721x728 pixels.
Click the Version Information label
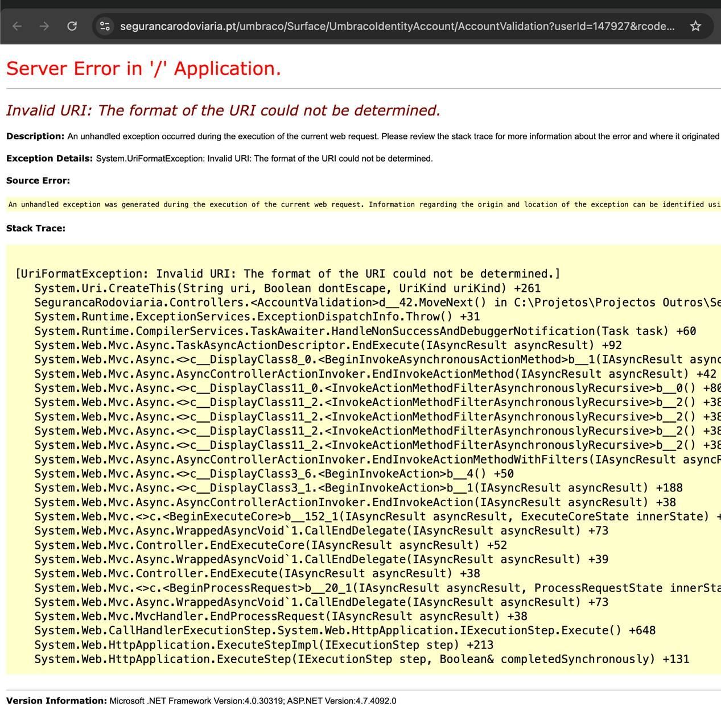click(56, 701)
